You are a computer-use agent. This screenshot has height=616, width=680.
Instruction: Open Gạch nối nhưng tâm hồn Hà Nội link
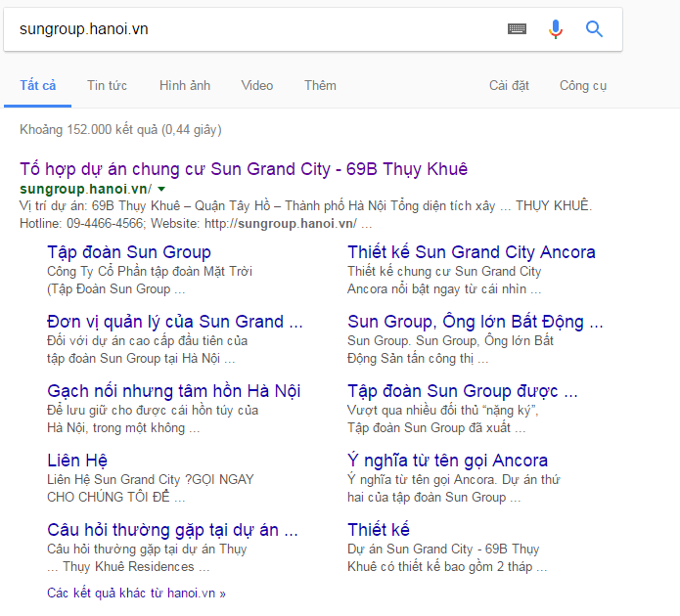[x=174, y=391]
